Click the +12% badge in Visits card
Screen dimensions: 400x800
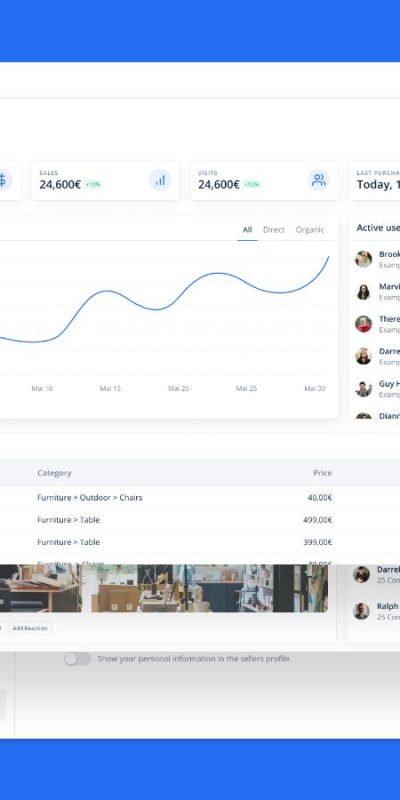(252, 185)
